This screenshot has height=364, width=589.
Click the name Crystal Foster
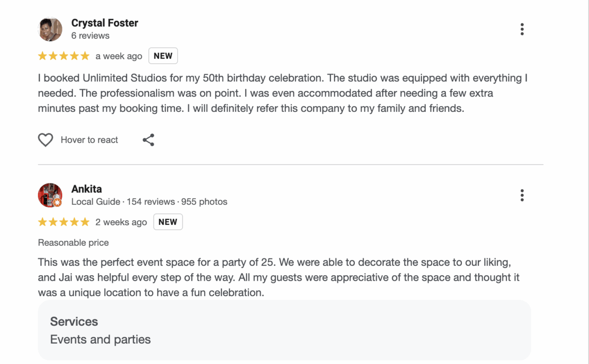coord(104,22)
